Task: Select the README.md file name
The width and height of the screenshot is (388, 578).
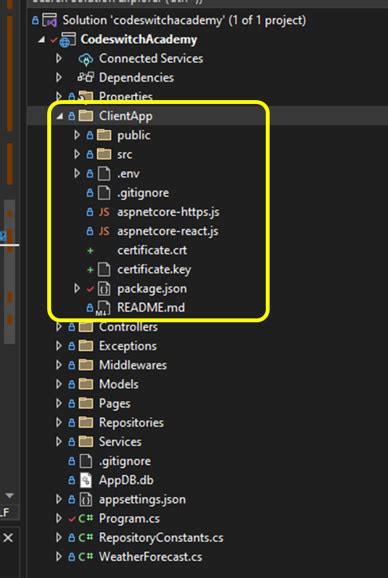Action: pos(151,307)
